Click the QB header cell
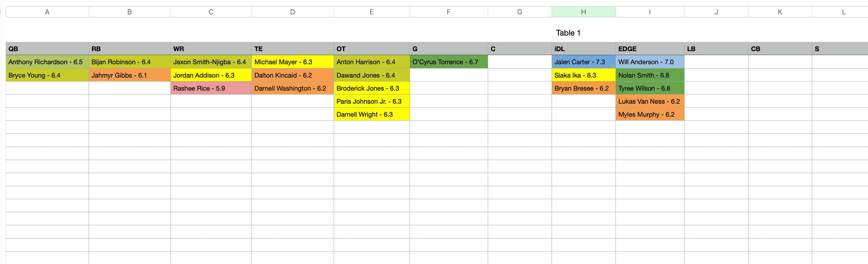Screen dimensions: 868x264 point(47,49)
